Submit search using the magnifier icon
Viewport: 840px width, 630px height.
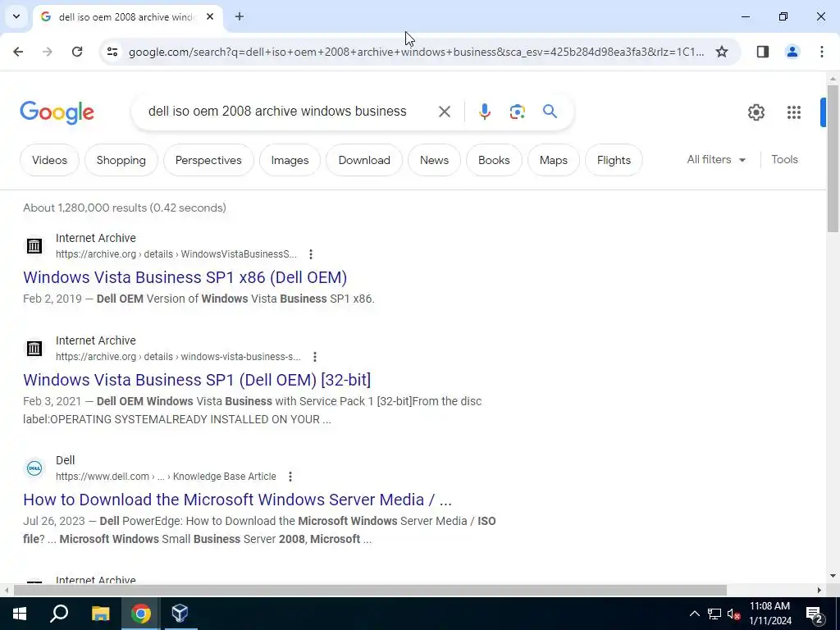[550, 112]
